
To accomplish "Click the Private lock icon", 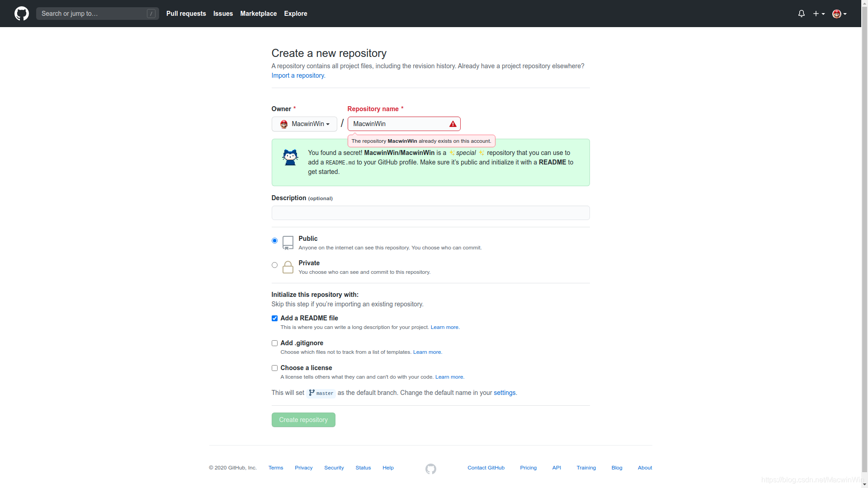I will click(288, 267).
